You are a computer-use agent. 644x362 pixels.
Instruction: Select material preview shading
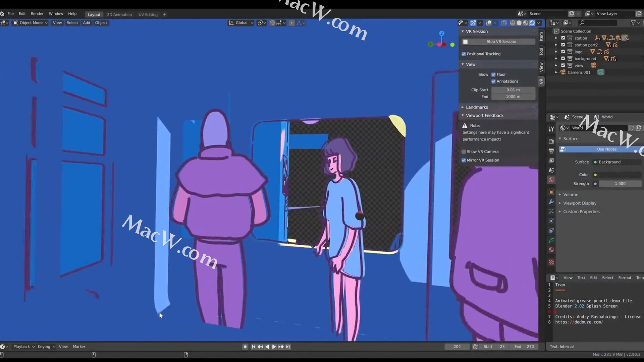[x=526, y=23]
